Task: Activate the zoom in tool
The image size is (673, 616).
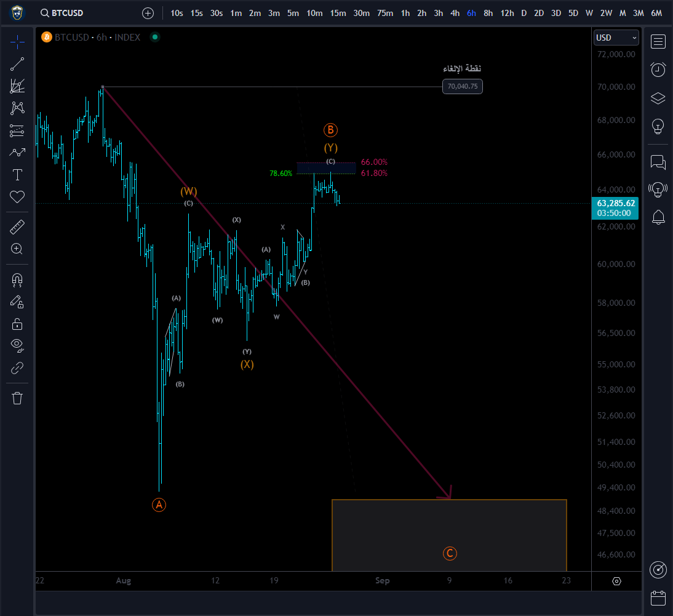Action: 17,249
